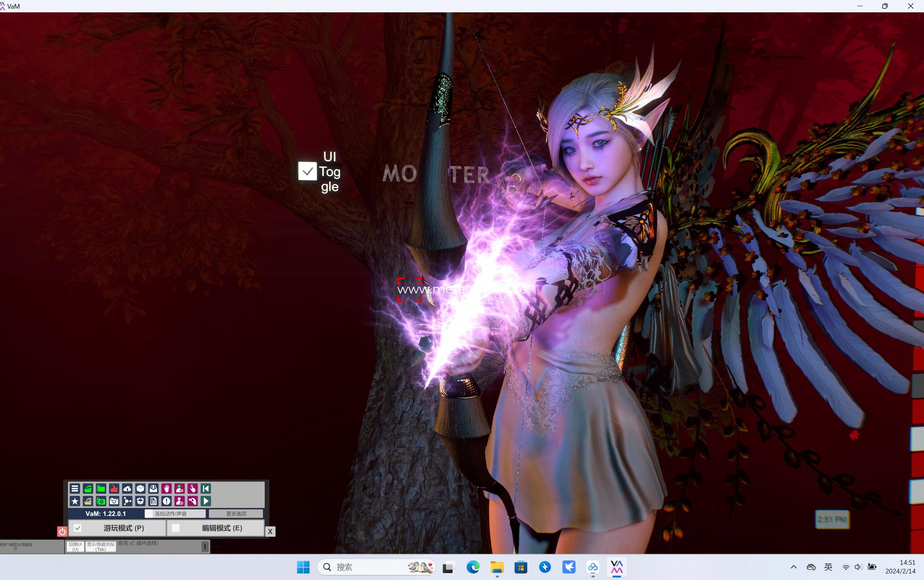Viewport: 924px width, 580px height.
Task: Click the 2:51 PM clock panel in scene
Action: point(832,519)
